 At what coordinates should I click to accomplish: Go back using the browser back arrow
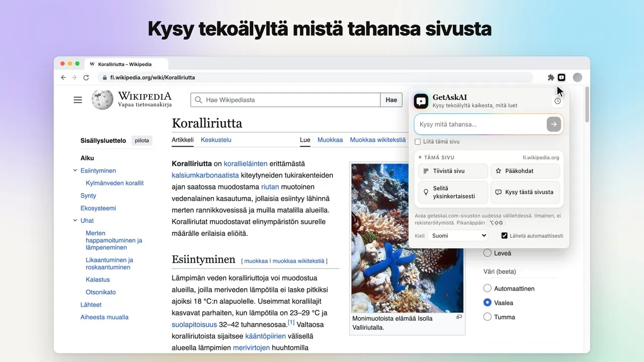click(63, 77)
